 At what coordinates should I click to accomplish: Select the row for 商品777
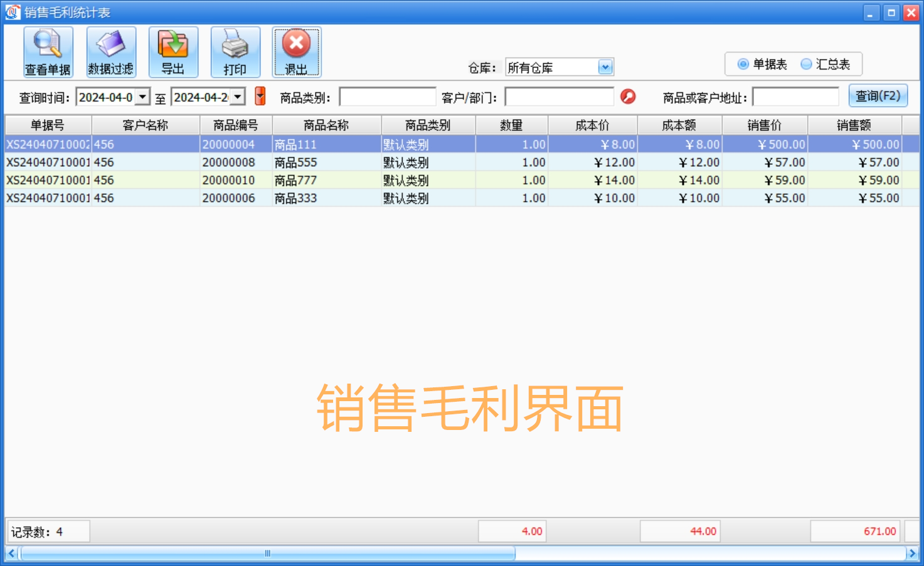pos(462,180)
